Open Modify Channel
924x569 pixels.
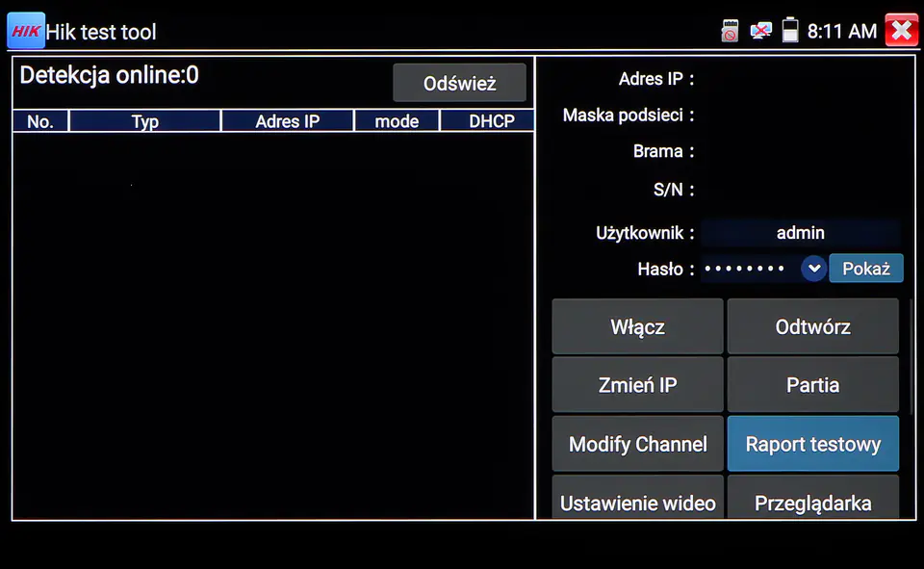pos(637,444)
